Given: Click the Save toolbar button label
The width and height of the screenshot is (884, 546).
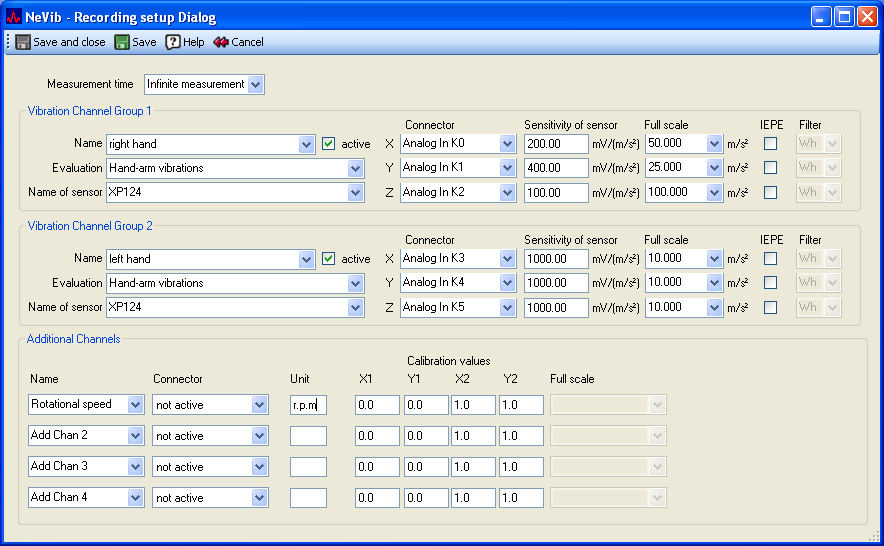Looking at the screenshot, I should click(144, 42).
